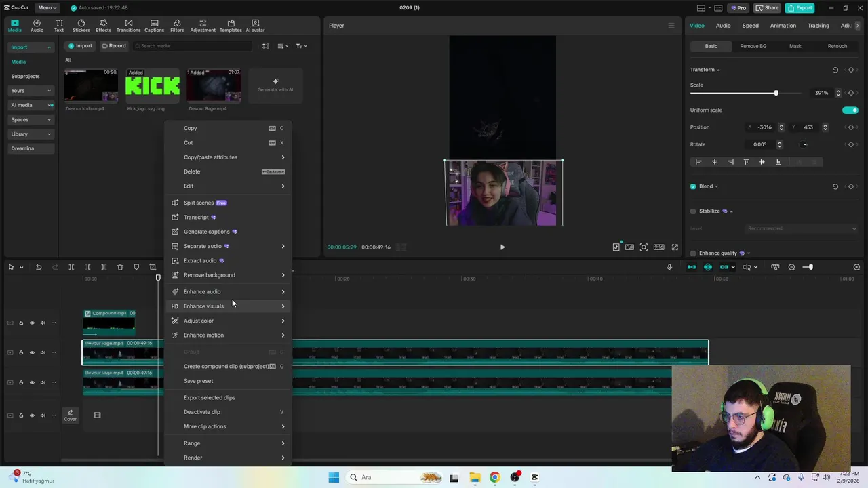
Task: Click the Full quality preview icon in player
Action: pos(629,247)
